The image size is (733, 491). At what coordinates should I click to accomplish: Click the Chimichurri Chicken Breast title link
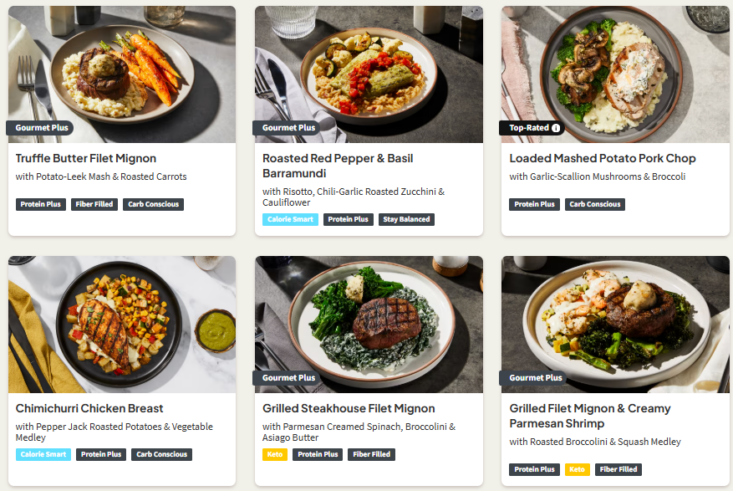click(89, 408)
